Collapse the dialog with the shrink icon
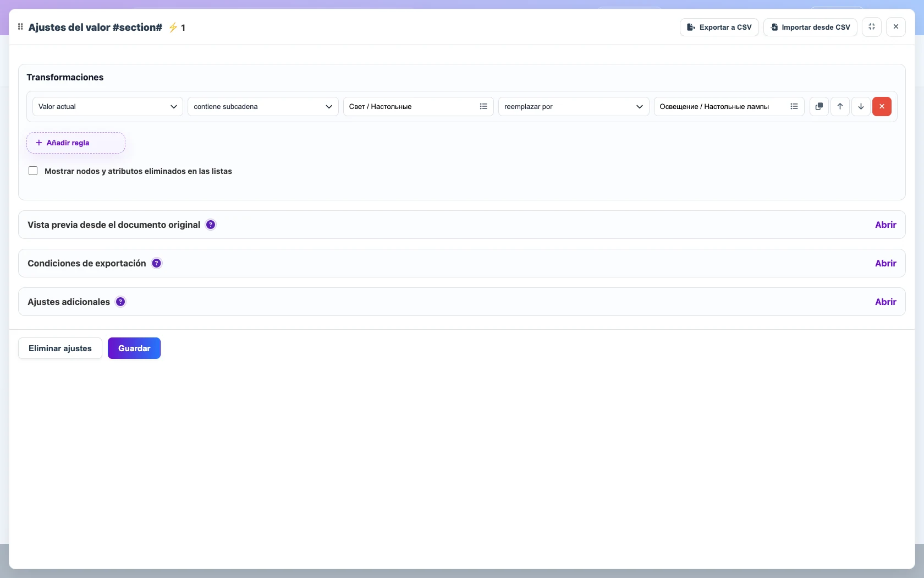924x578 pixels. tap(872, 27)
